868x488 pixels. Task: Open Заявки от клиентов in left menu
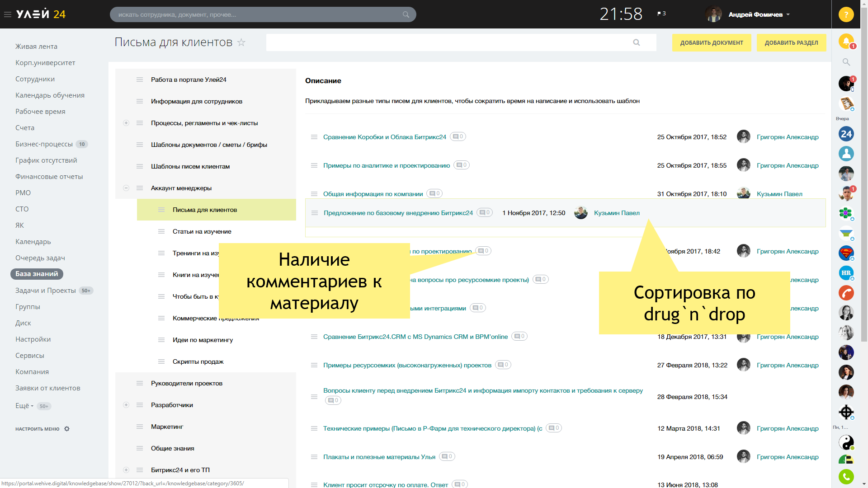pos(47,388)
